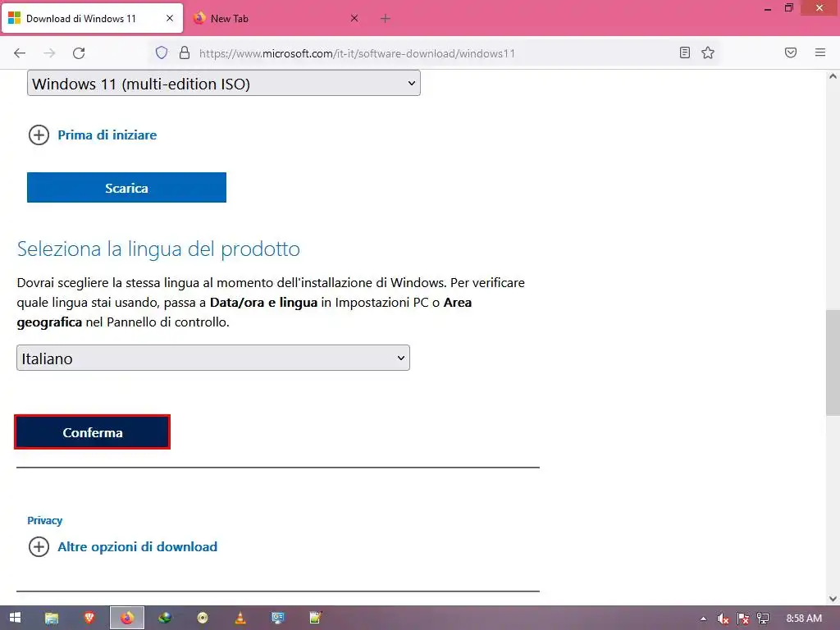
Task: Click the 8:58 AM clock
Action: tap(804, 619)
